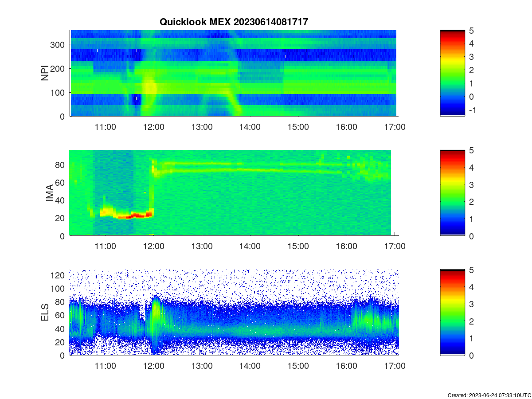Click the "40" tick on IMA y-axis
This screenshot has width=532, height=399.
(60, 200)
